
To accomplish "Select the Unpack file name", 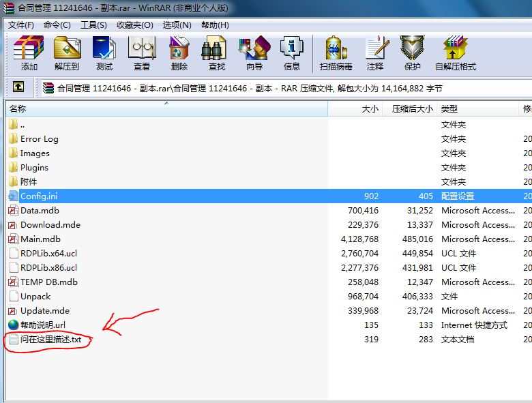I will tap(35, 296).
